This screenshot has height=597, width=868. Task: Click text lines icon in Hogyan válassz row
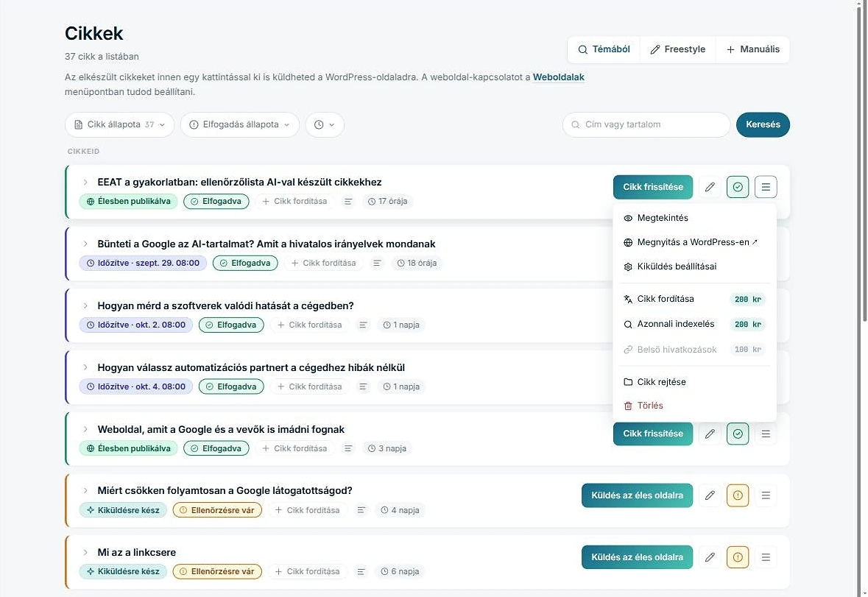coord(363,386)
